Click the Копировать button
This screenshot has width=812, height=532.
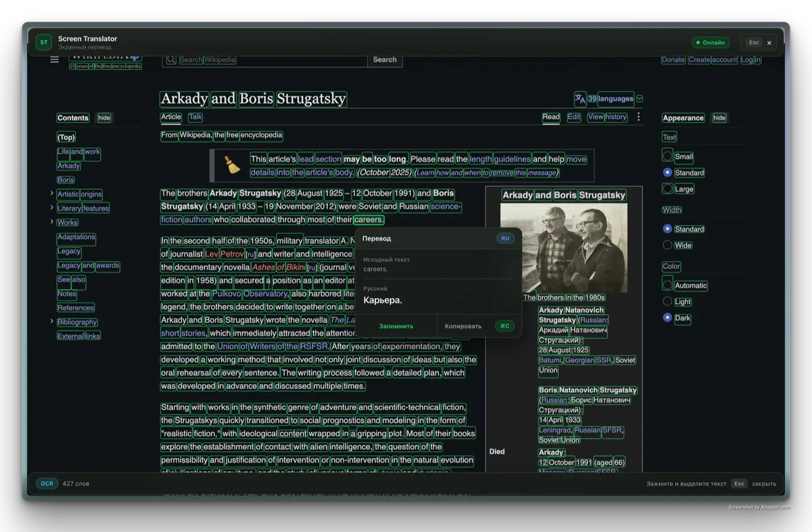pyautogui.click(x=463, y=326)
